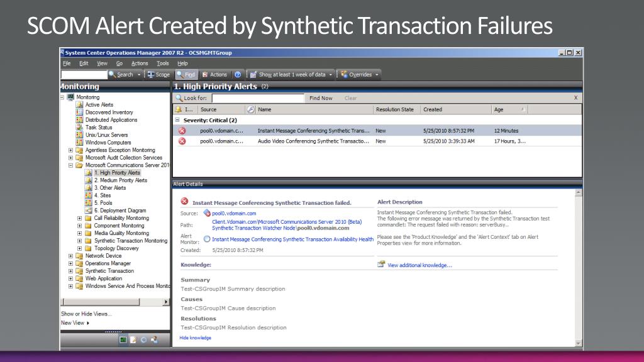Viewport: 644px width, 362px height.
Task: Open the Search dropdown arrow in toolbar
Action: tap(139, 75)
